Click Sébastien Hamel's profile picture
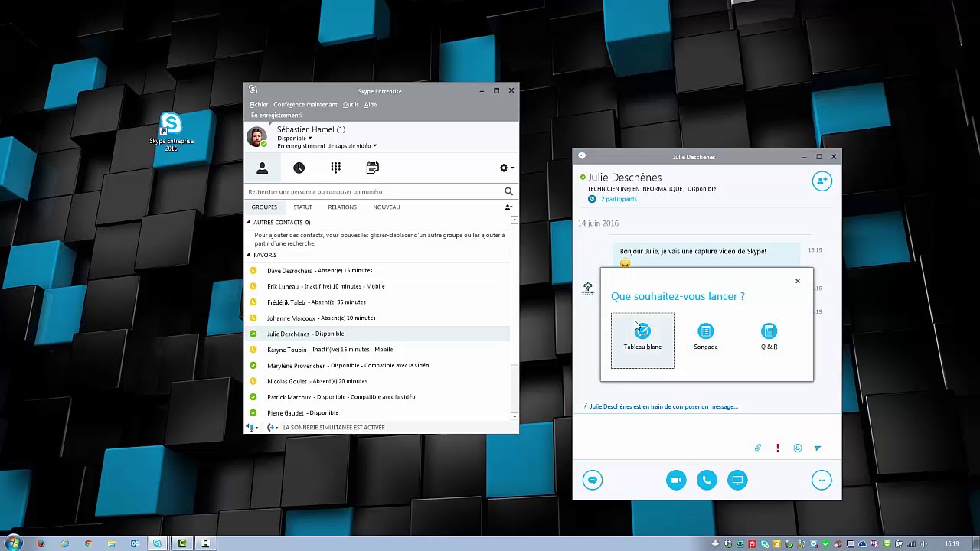 point(256,137)
